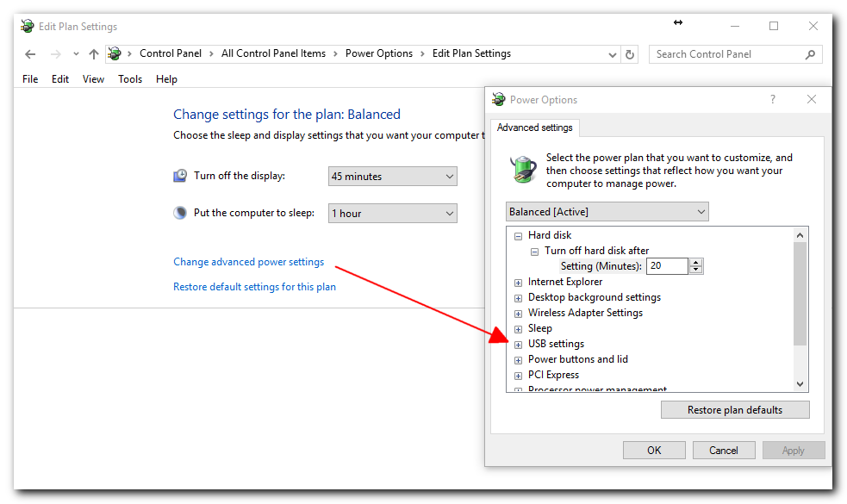Collapse the Hard disk node
Screen dimensions: 847x504
pos(518,236)
